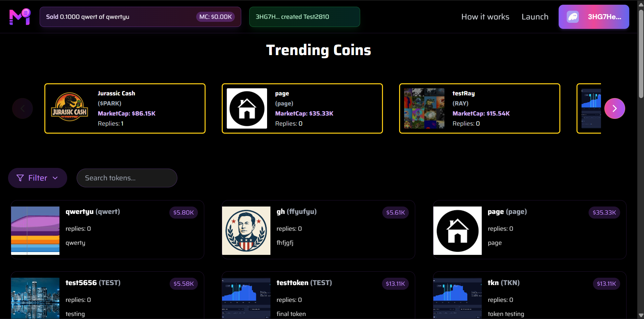Image resolution: width=644 pixels, height=319 pixels.
Task: Open the testRay coin via its collage image
Action: click(x=424, y=108)
